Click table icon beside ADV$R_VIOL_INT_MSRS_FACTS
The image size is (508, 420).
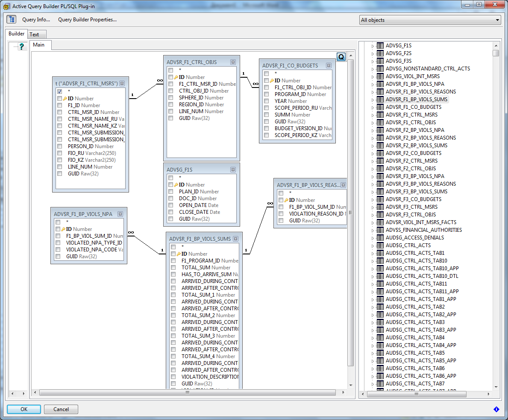pos(380,222)
